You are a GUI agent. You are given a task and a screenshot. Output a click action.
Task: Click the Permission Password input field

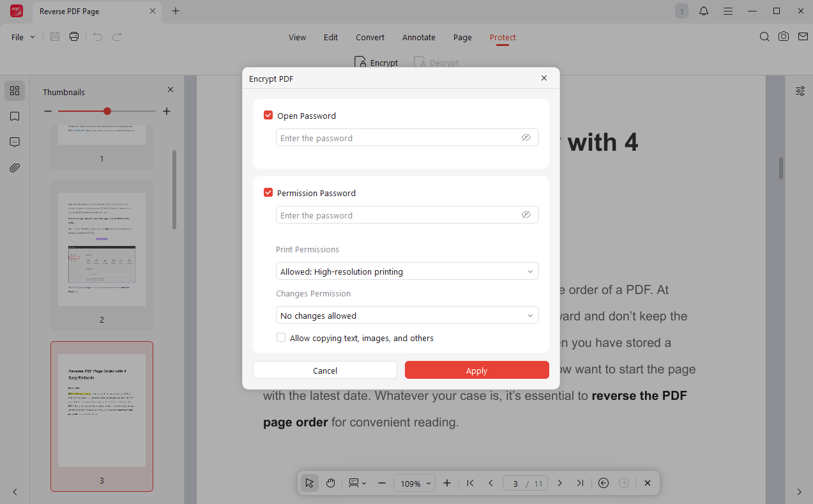(x=407, y=215)
